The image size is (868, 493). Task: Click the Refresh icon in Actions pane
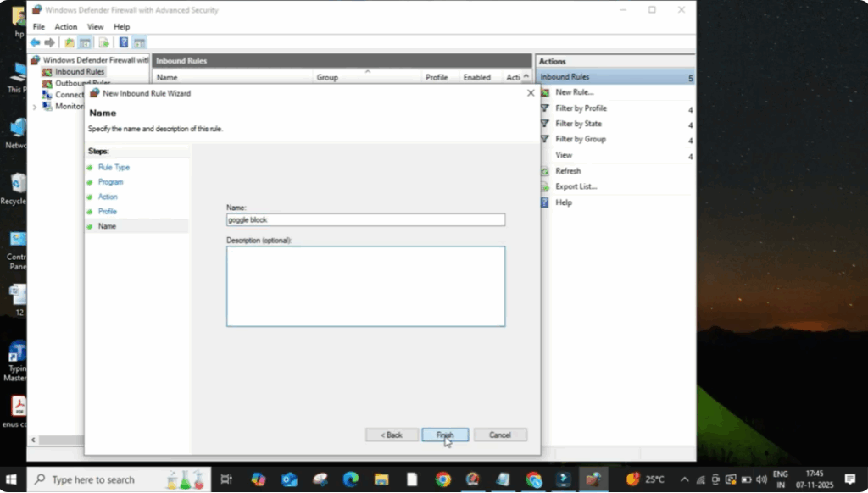tap(545, 171)
